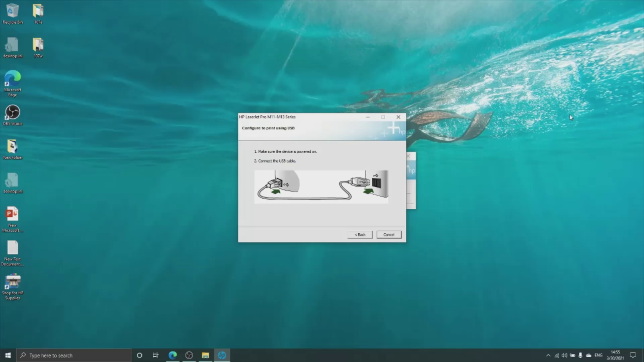
Task: Click the USB cable connection illustration
Action: coord(321,187)
